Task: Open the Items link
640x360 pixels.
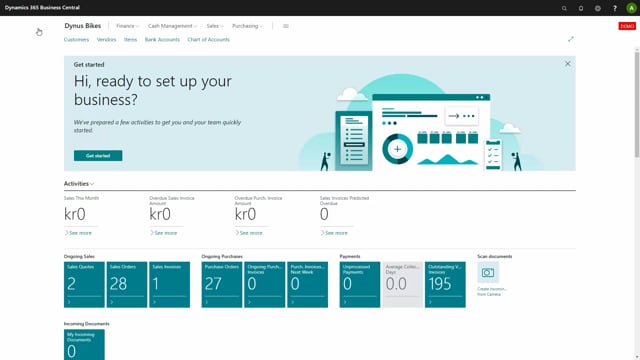Action: click(131, 40)
